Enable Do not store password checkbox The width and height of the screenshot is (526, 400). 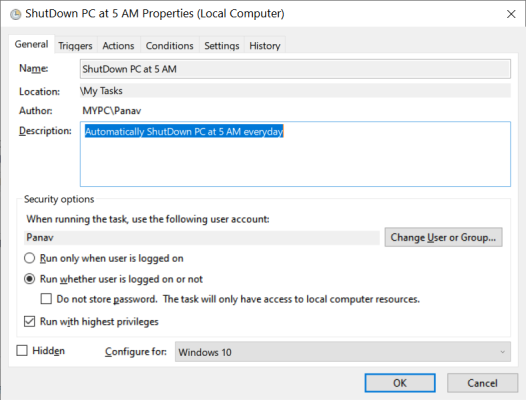click(x=46, y=299)
